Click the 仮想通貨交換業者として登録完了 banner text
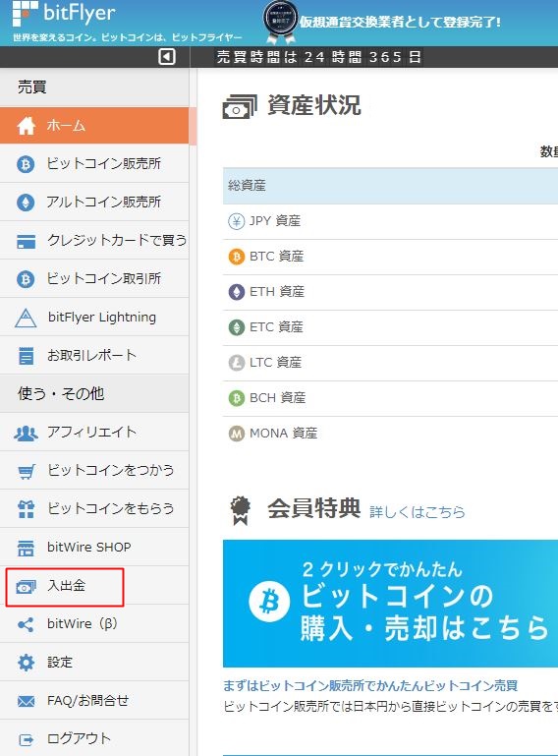Viewport: 558px width, 756px height. tap(400, 23)
